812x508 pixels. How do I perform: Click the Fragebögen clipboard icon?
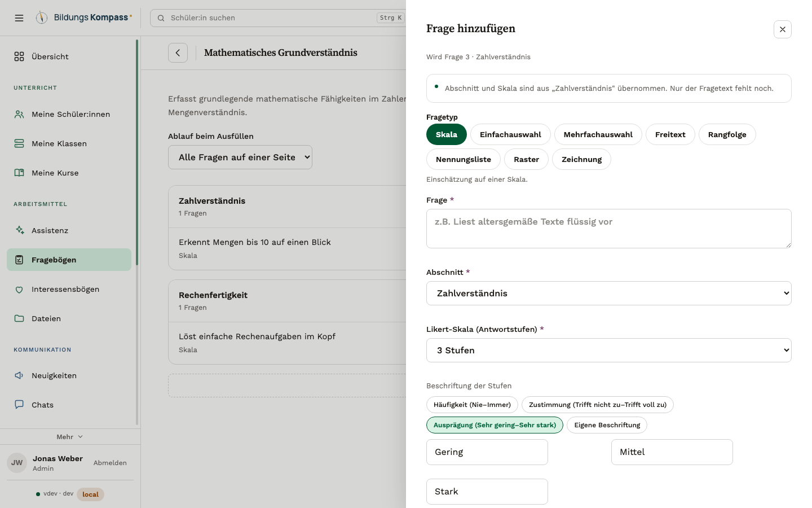[x=19, y=260]
